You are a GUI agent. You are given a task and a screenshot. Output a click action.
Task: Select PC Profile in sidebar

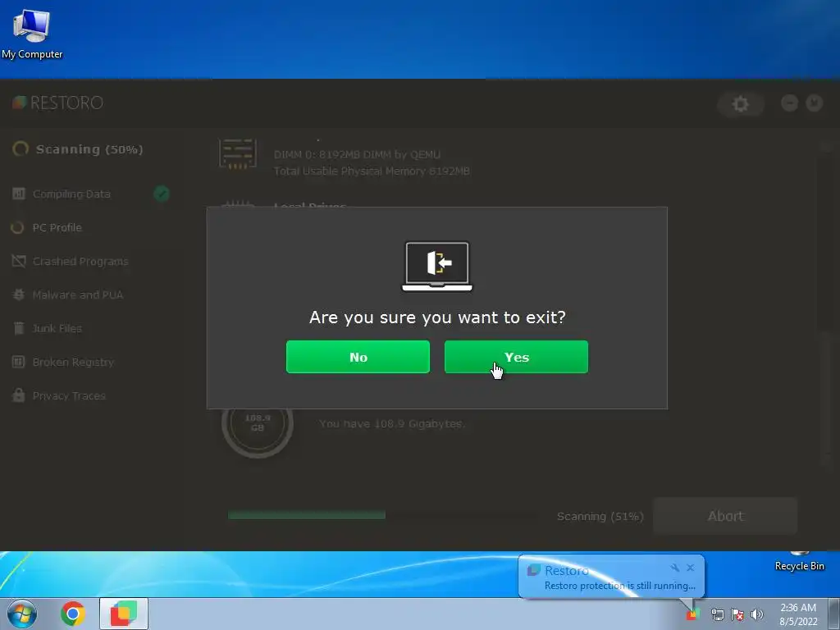(x=57, y=228)
